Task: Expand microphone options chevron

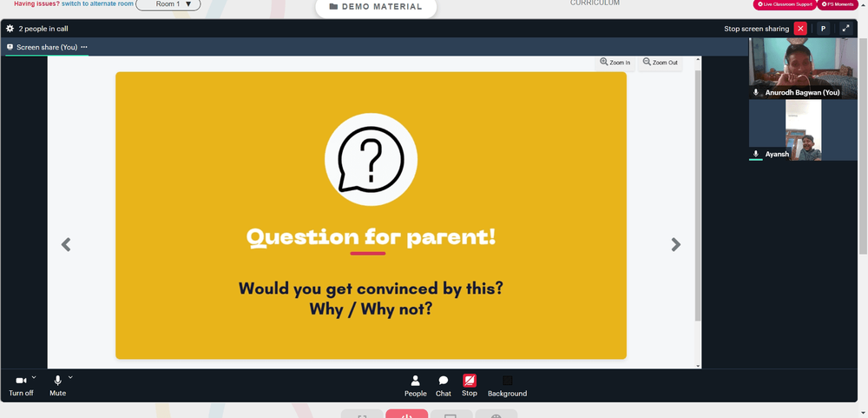Action: pyautogui.click(x=70, y=377)
